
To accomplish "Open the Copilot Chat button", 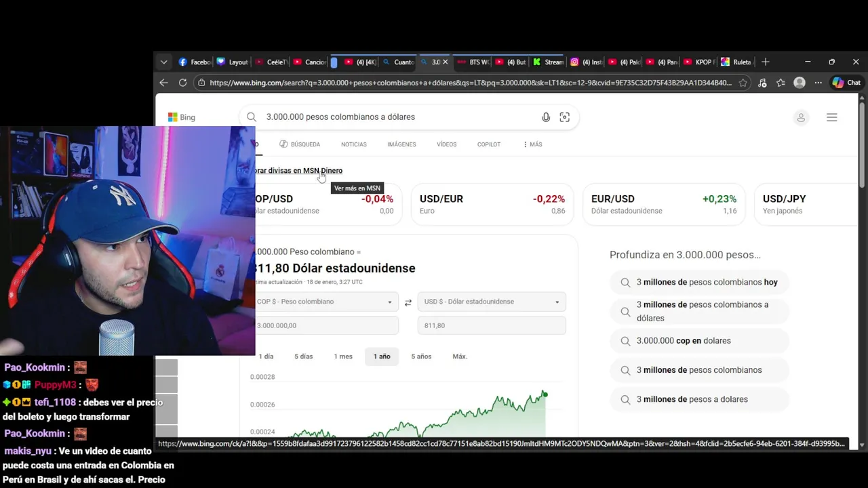I will pyautogui.click(x=846, y=83).
